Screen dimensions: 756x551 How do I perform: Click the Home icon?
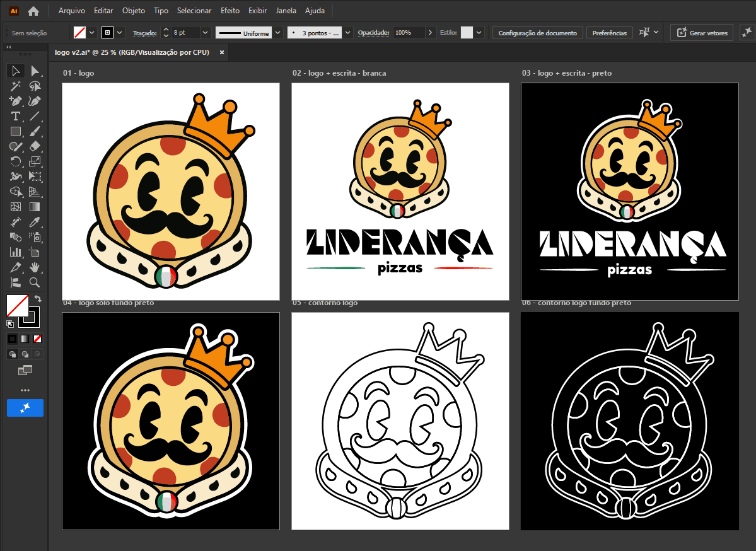[33, 11]
